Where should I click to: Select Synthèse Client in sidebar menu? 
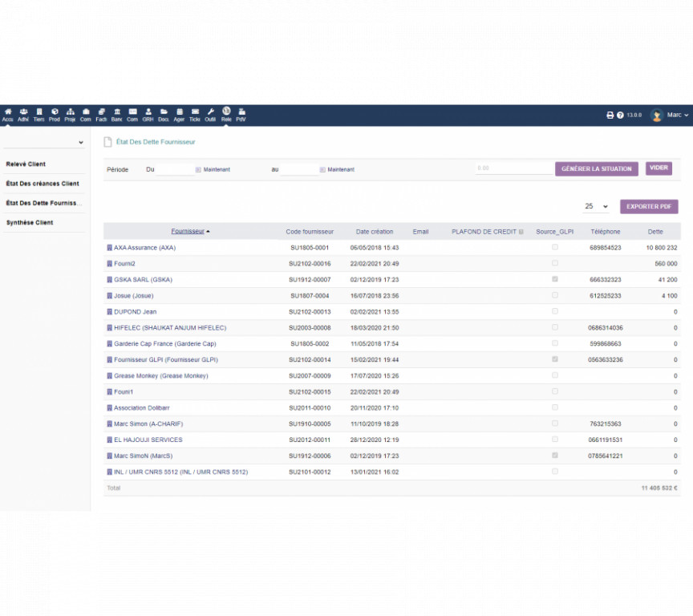point(30,222)
